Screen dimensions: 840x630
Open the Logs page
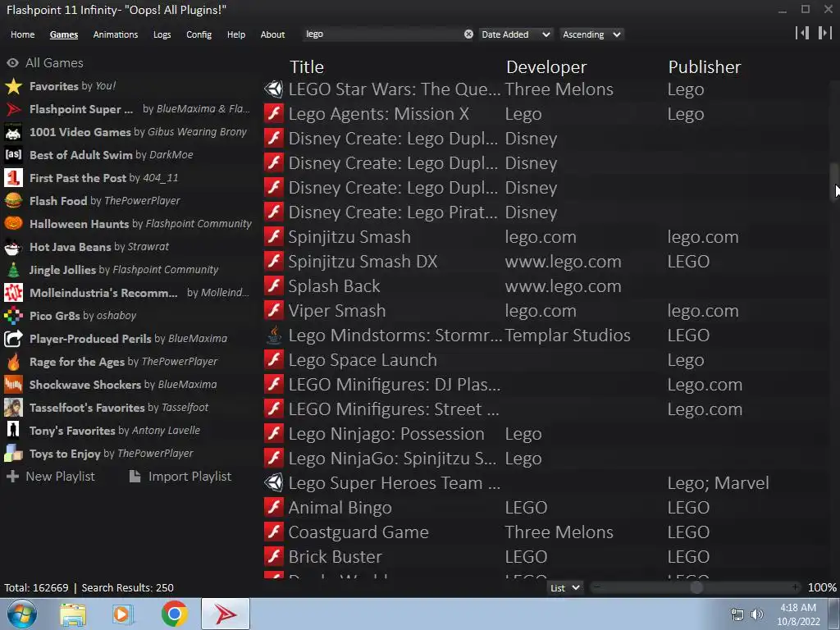coord(162,34)
